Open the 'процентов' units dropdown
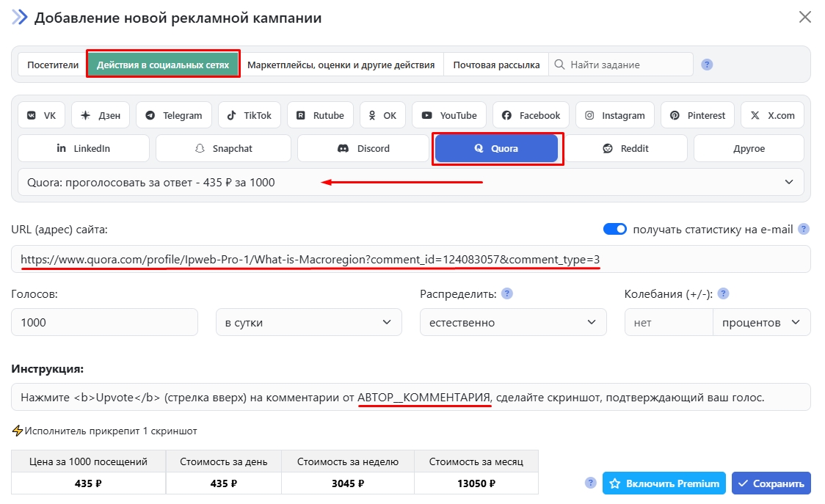 pos(761,322)
